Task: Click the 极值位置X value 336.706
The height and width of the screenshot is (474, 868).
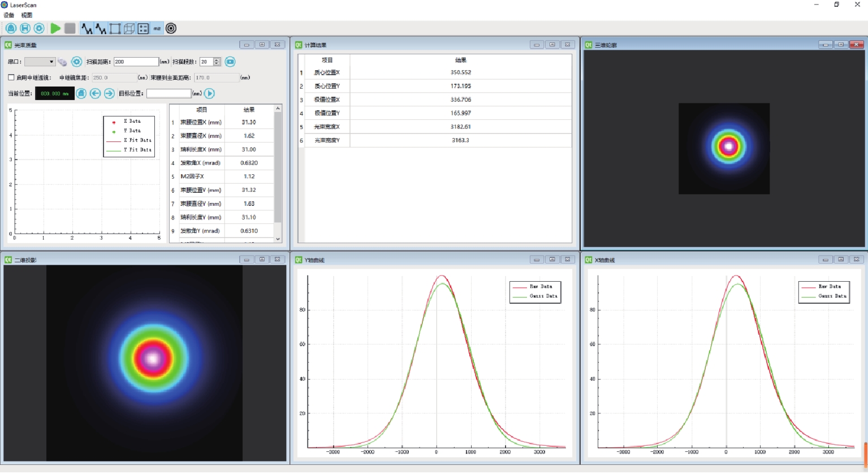Action: [461, 100]
